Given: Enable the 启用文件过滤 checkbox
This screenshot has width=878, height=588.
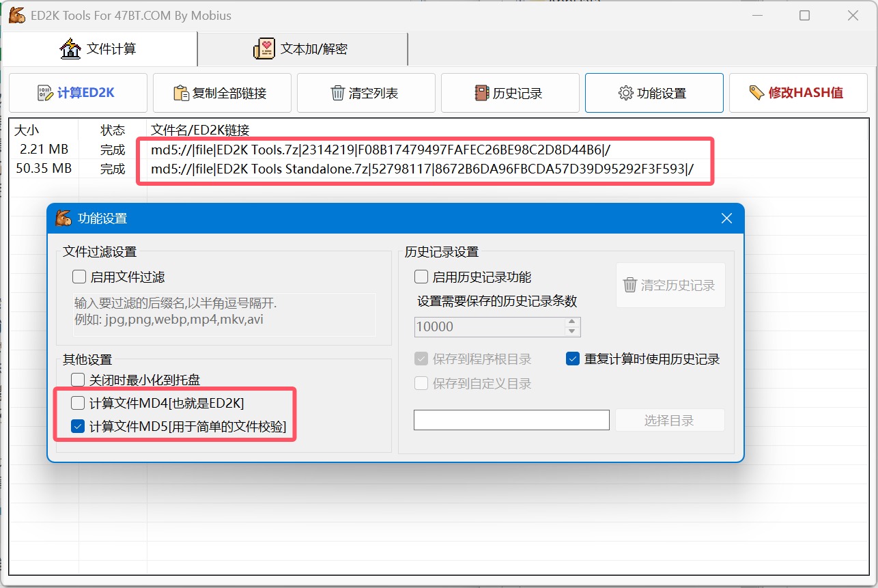Looking at the screenshot, I should [79, 277].
